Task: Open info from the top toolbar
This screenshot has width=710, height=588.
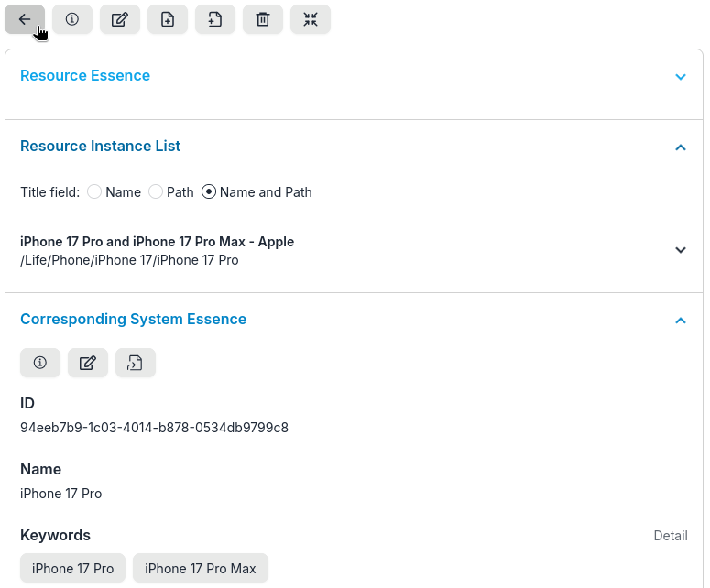Action: point(72,19)
